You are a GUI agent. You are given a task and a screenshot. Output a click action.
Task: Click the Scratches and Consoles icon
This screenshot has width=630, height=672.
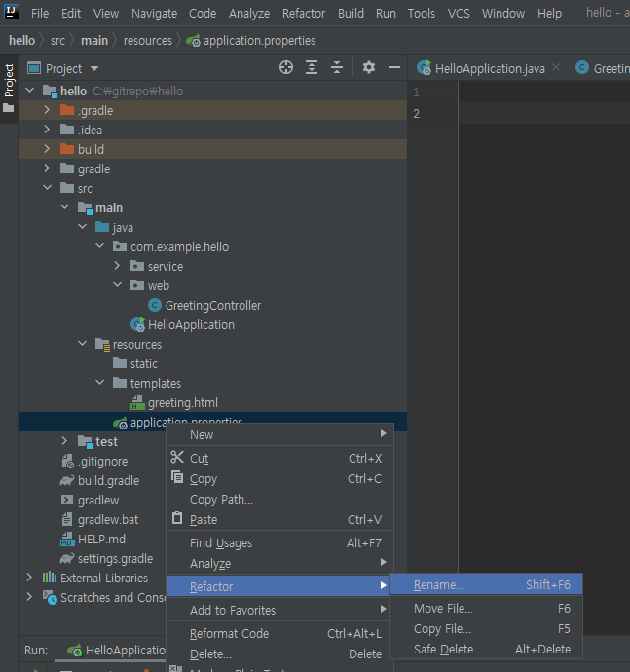(50, 597)
